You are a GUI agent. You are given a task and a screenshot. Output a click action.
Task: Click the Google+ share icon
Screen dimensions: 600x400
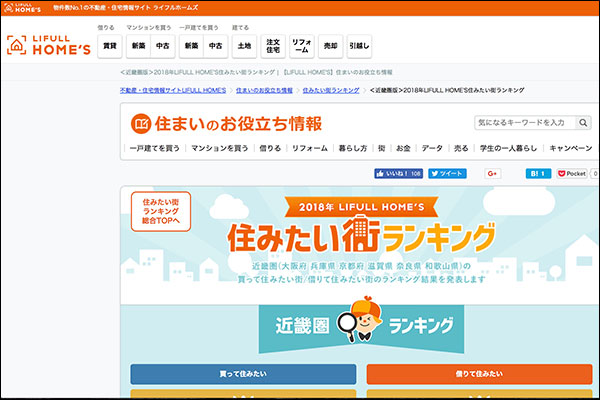[x=492, y=173]
